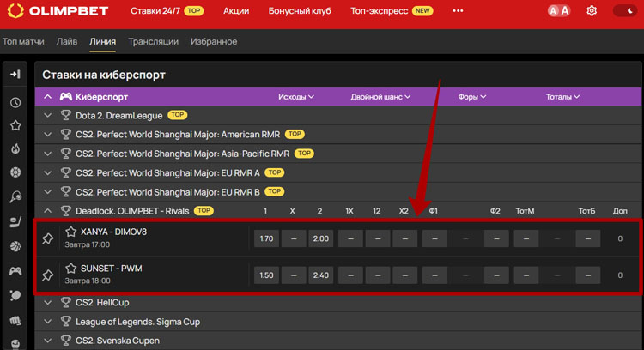
Task: Open CS2. Svenska Cupen tournament
Action: click(x=118, y=341)
